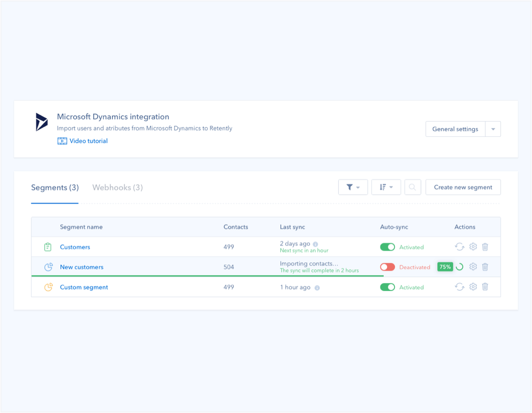The height and width of the screenshot is (413, 532).
Task: Click the Customers clipboard icon
Action: coord(48,247)
